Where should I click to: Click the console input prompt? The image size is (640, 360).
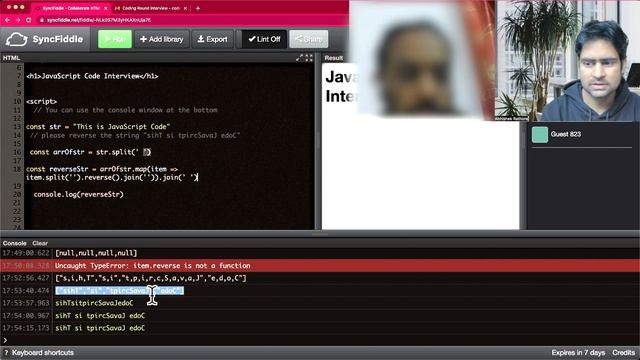pyautogui.click(x=320, y=340)
